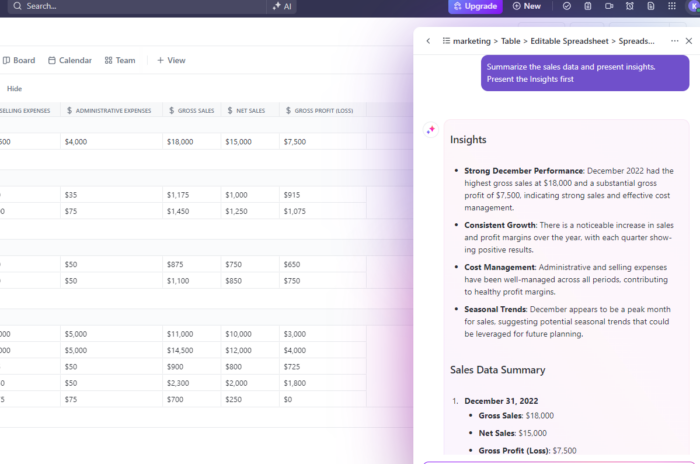Click the user avatar in top corner
Image resolution: width=700 pixels, height=464 pixels.
click(694, 6)
